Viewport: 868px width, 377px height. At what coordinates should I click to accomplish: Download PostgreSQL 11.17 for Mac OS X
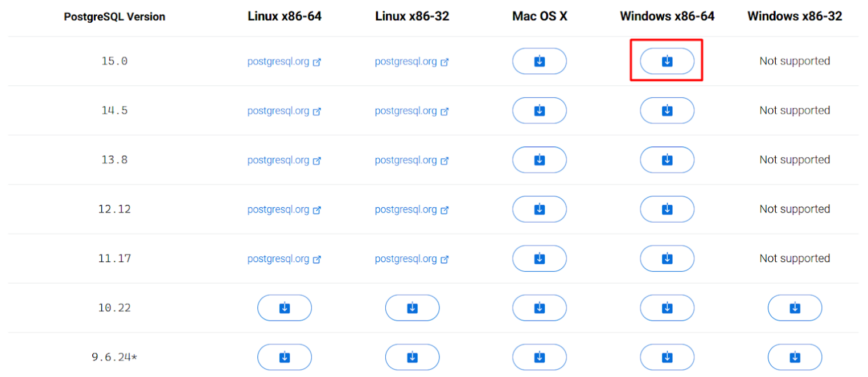pos(539,258)
